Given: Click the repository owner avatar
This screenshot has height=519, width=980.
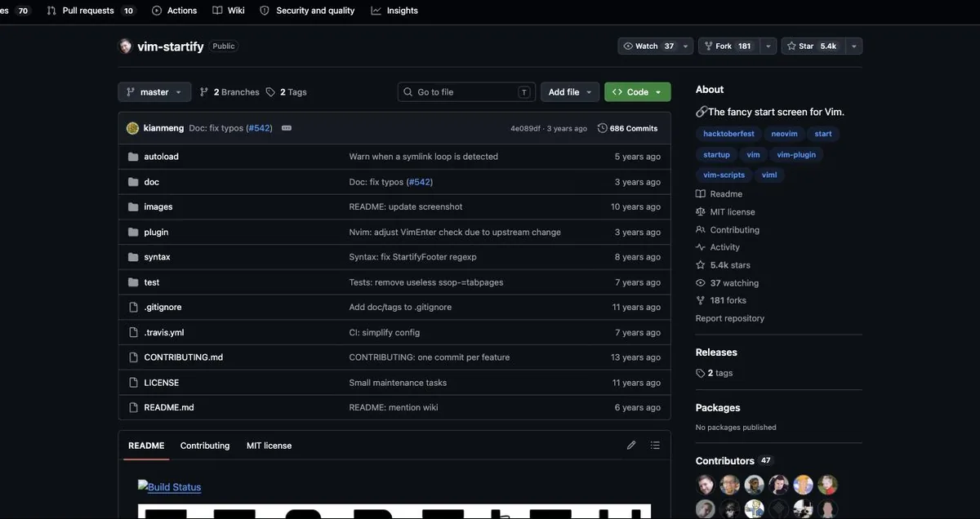Looking at the screenshot, I should pyautogui.click(x=125, y=47).
